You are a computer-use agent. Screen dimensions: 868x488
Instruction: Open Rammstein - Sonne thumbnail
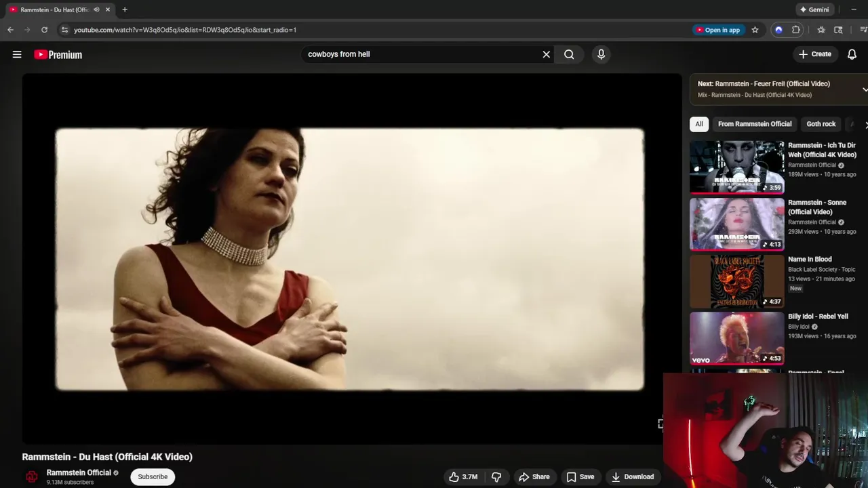pyautogui.click(x=737, y=224)
